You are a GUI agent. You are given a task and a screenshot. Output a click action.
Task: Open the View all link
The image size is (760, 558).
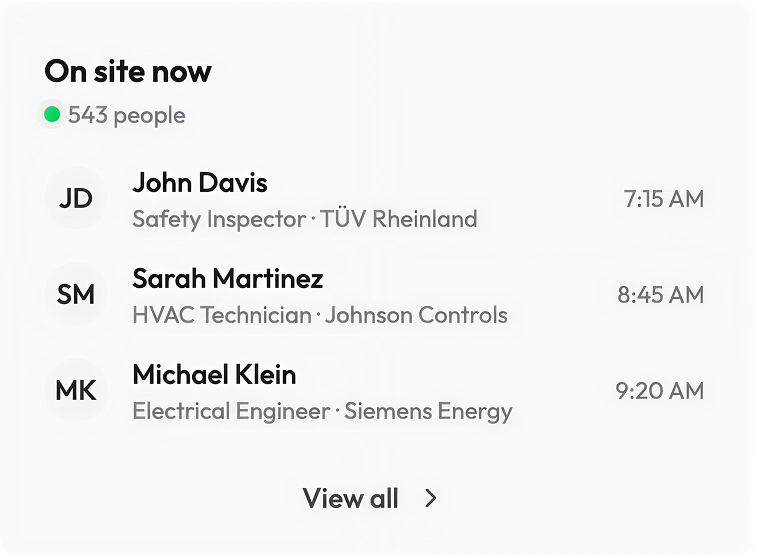pos(351,498)
